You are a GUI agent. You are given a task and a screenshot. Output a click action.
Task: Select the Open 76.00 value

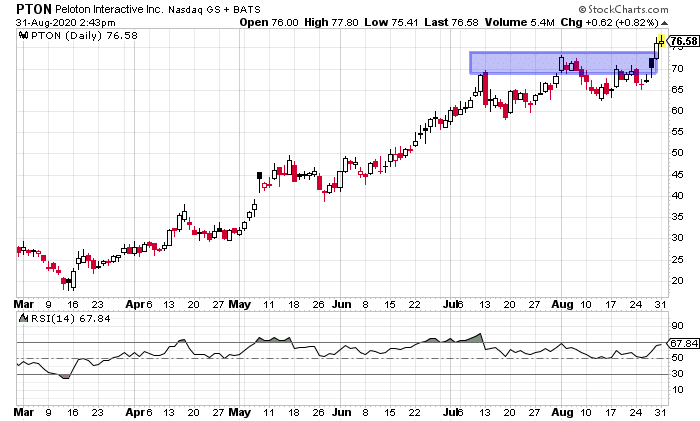coord(269,22)
